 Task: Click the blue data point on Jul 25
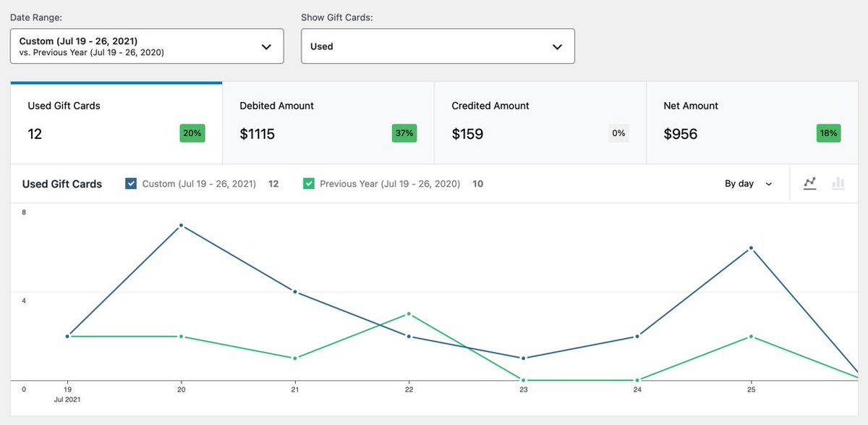[x=752, y=248]
